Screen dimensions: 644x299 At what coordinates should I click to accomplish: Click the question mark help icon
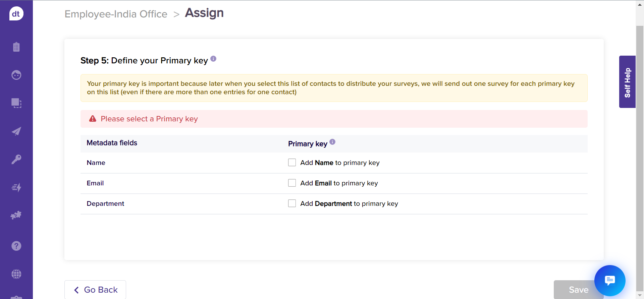pyautogui.click(x=16, y=246)
